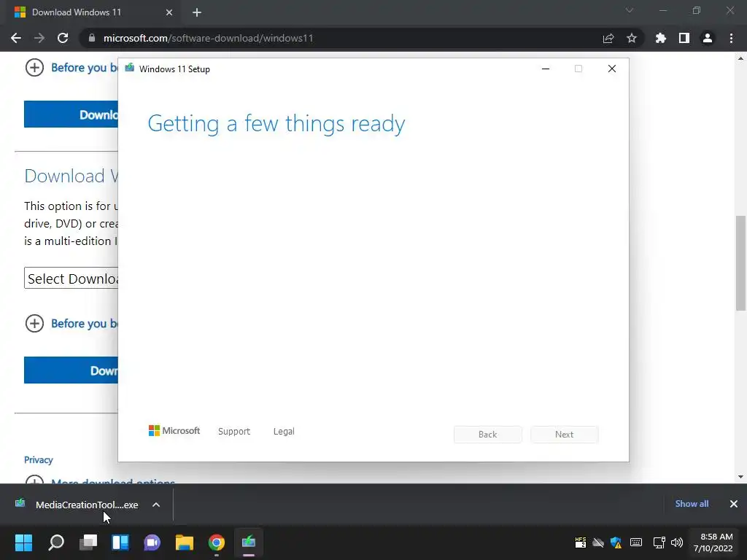The width and height of the screenshot is (747, 560).
Task: Bookmark this page with the star icon
Action: coord(632,38)
